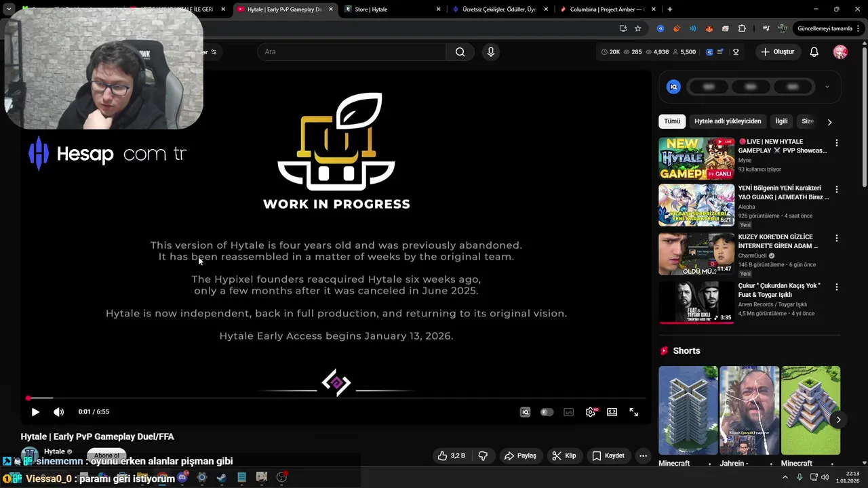
Task: Open options for LIVE NEW HYTALE video
Action: click(836, 143)
